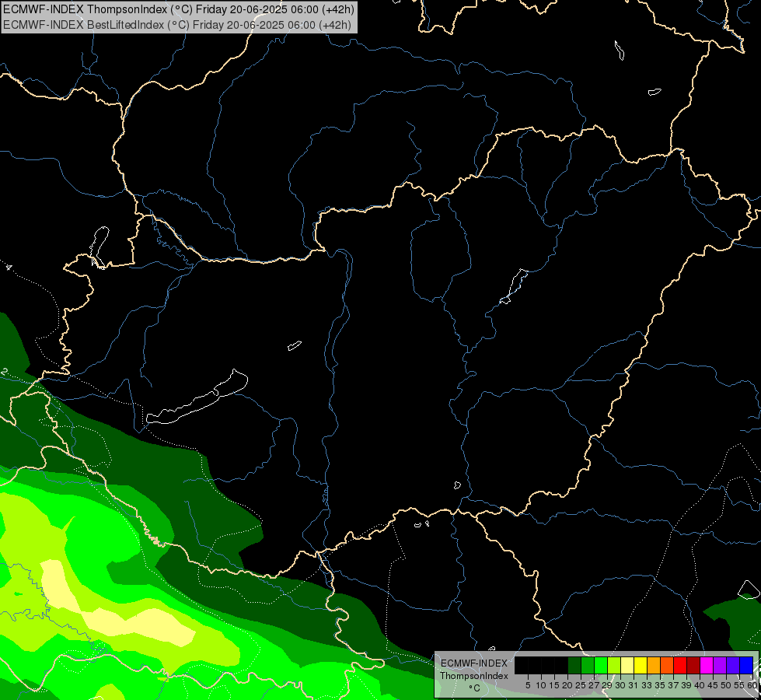Click the legend tick label '25'

click(581, 685)
